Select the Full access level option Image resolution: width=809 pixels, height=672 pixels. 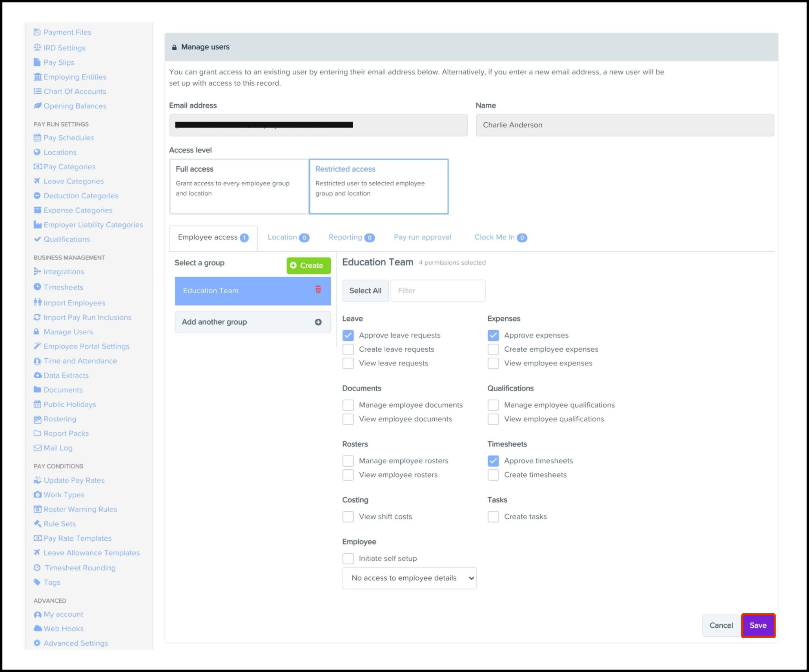click(239, 186)
